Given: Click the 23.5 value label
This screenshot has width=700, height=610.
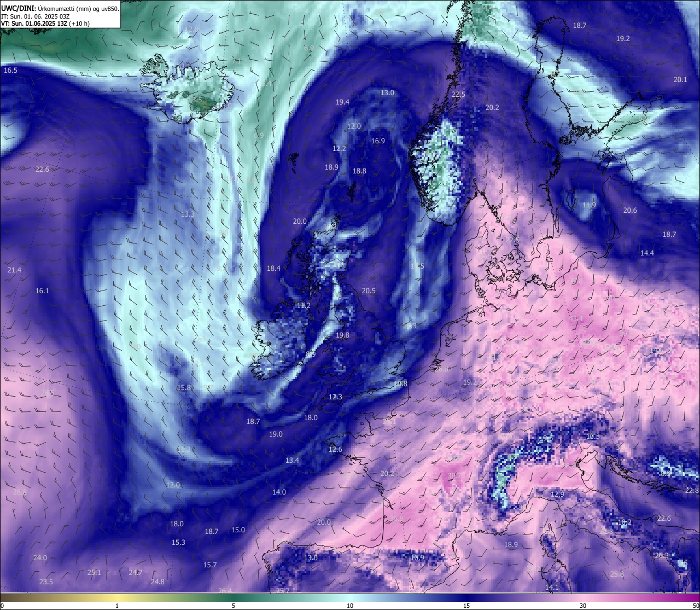Looking at the screenshot, I should pyautogui.click(x=46, y=582).
